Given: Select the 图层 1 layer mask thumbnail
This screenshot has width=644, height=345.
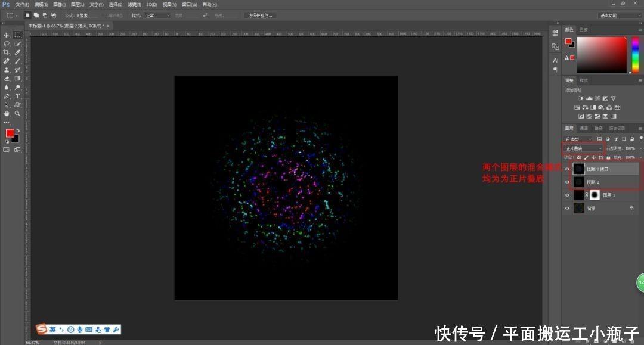Looking at the screenshot, I should pyautogui.click(x=595, y=195).
